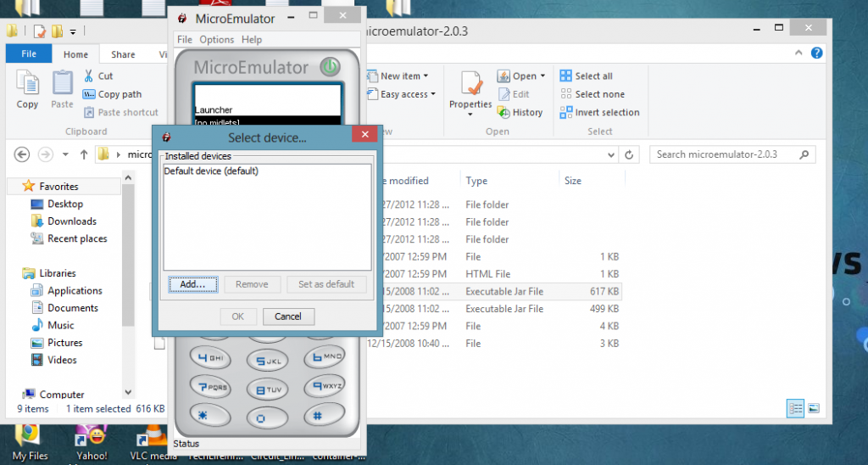Click the Properties icon in Explorer ribbon
The width and height of the screenshot is (868, 465).
(471, 84)
